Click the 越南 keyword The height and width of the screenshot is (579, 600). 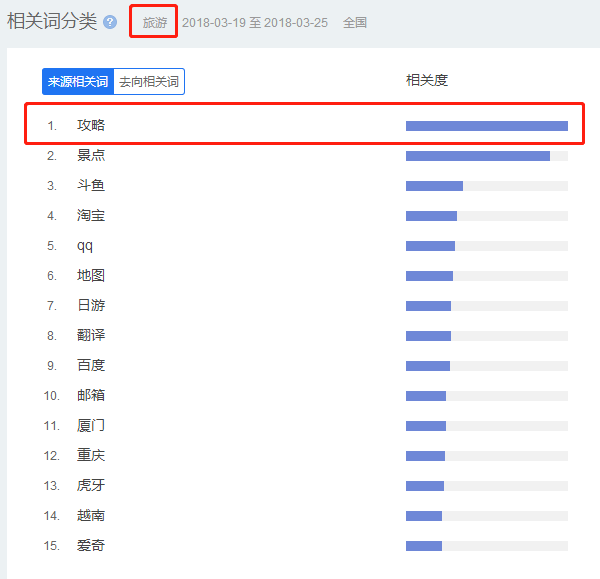click(91, 516)
